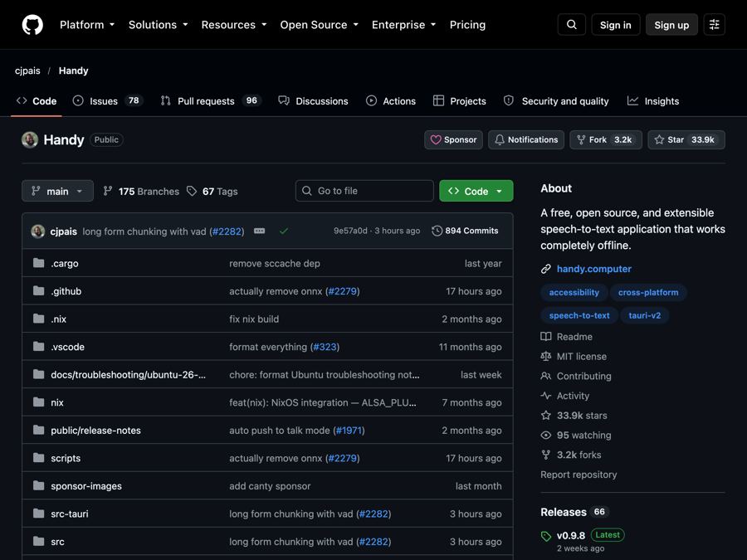Expand the Open Source menu
The width and height of the screenshot is (747, 560).
(320, 25)
